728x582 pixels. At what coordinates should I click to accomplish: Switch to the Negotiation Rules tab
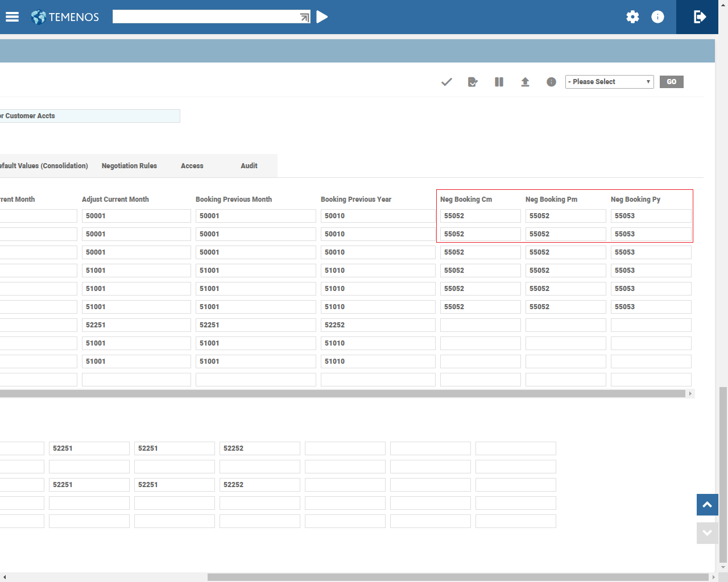click(129, 166)
